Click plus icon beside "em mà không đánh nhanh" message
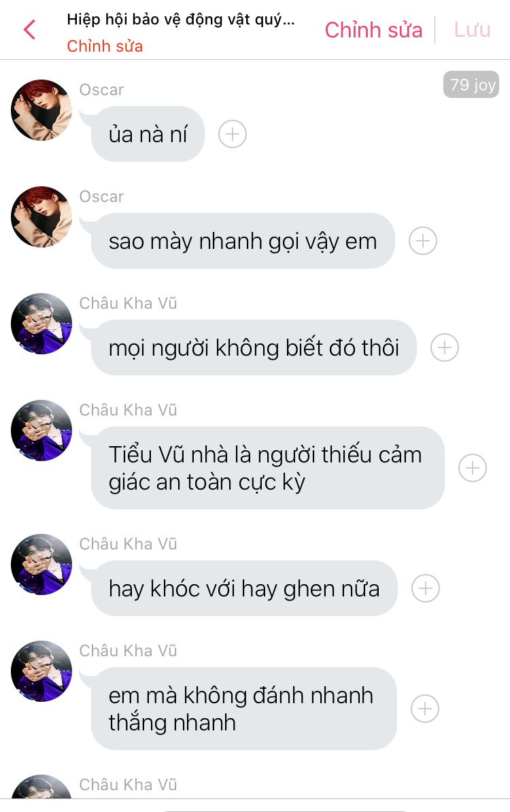 pyautogui.click(x=425, y=709)
